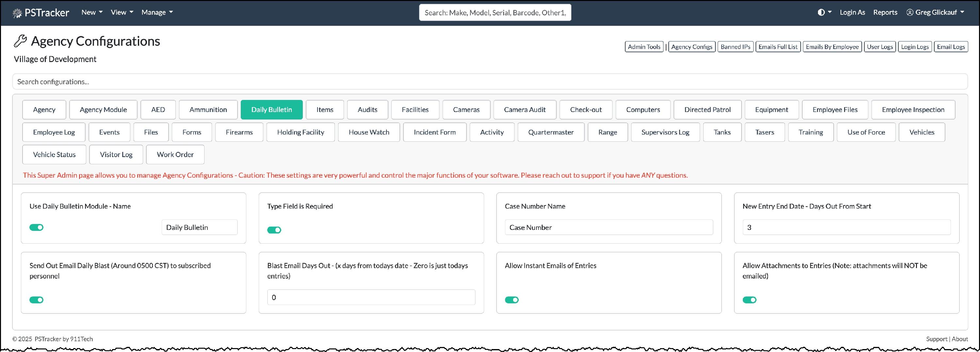Choose the Employee Files tab
Screen dimensions: 980x352
835,109
